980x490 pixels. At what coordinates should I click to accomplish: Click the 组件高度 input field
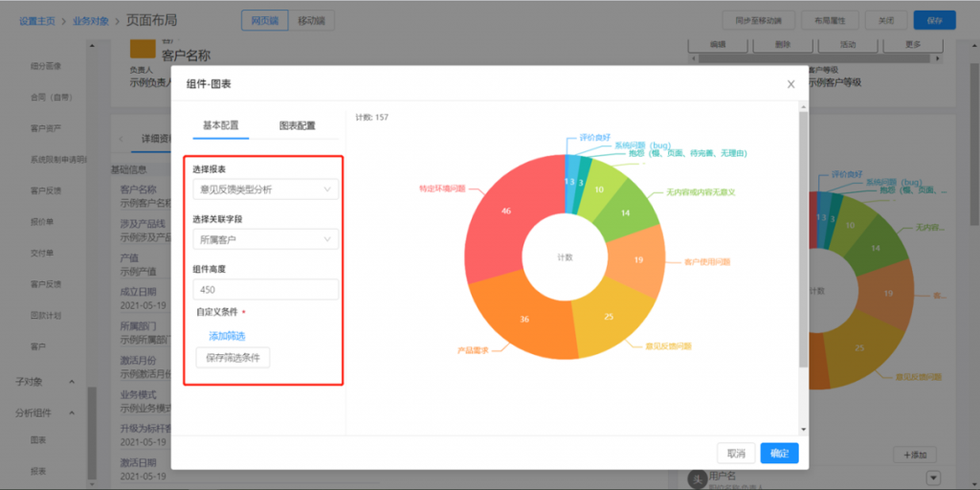pyautogui.click(x=265, y=289)
